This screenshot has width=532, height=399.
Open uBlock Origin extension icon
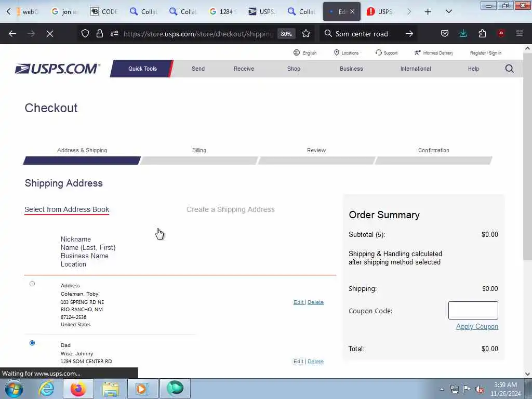click(x=501, y=33)
